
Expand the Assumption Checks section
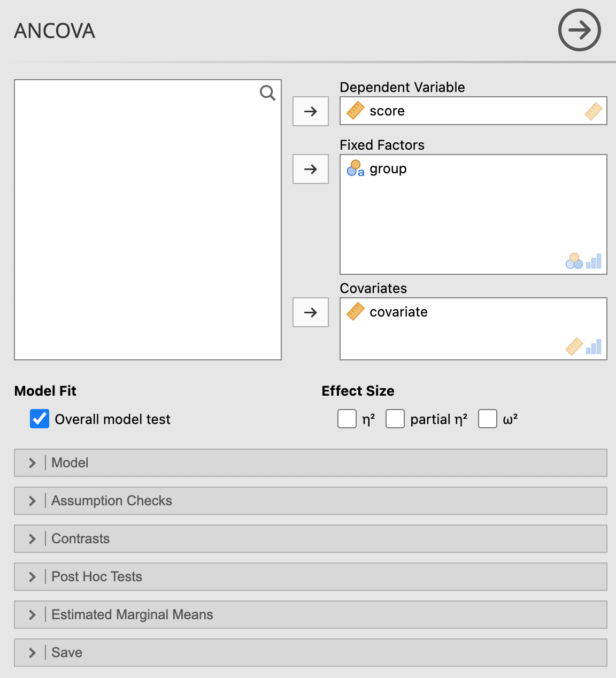click(310, 500)
